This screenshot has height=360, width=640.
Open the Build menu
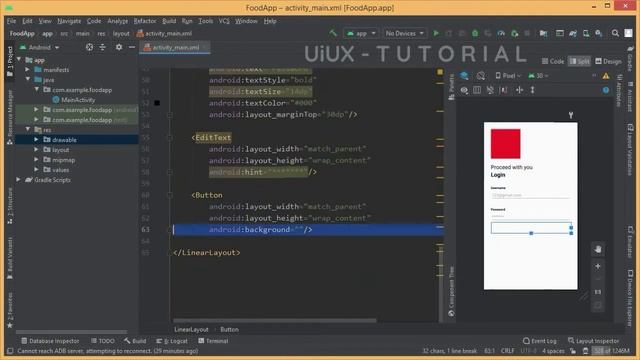169,21
